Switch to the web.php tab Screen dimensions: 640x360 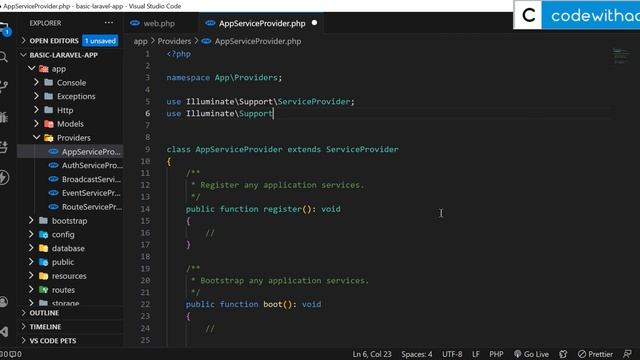pos(160,23)
